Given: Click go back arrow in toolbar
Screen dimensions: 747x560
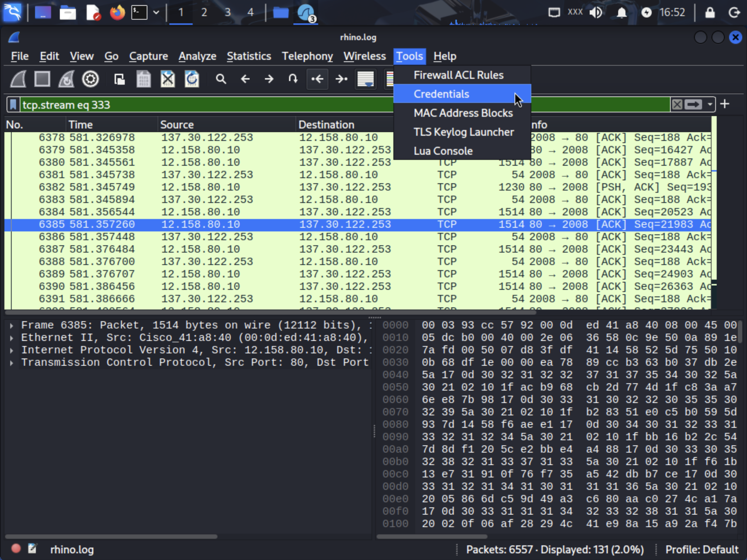Looking at the screenshot, I should [245, 79].
